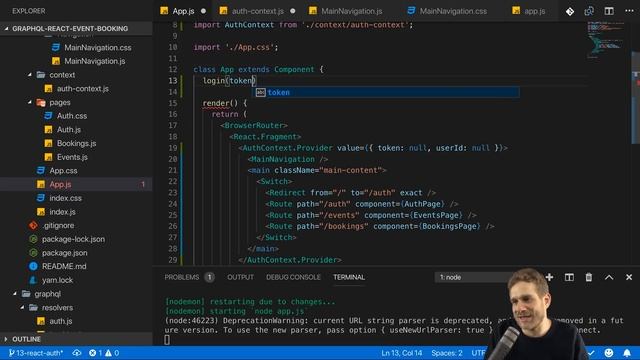The image size is (640, 360).
Task: Collapse the resolvers folder
Action: pos(57,307)
